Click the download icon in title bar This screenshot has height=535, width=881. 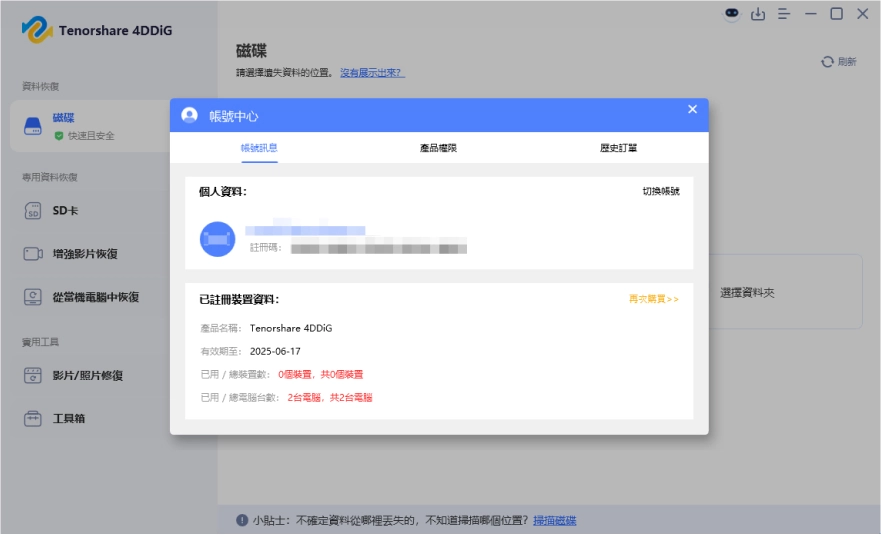(x=758, y=14)
